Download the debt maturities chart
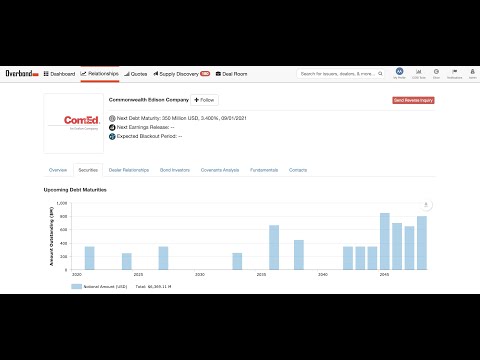 (426, 205)
